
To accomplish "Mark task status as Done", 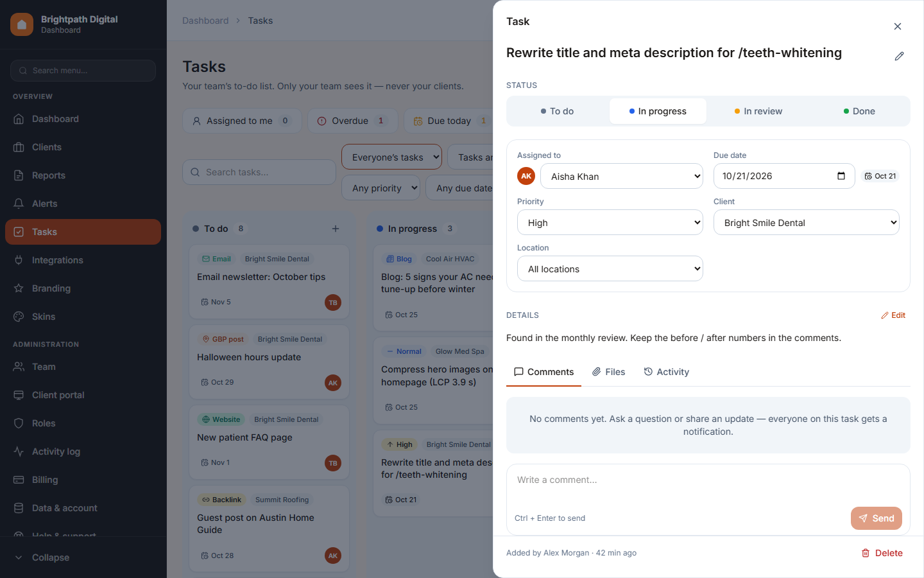I will (x=859, y=111).
